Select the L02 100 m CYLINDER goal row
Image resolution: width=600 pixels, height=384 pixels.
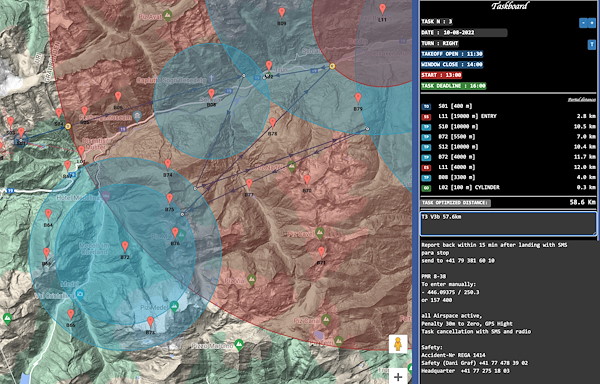(x=508, y=187)
